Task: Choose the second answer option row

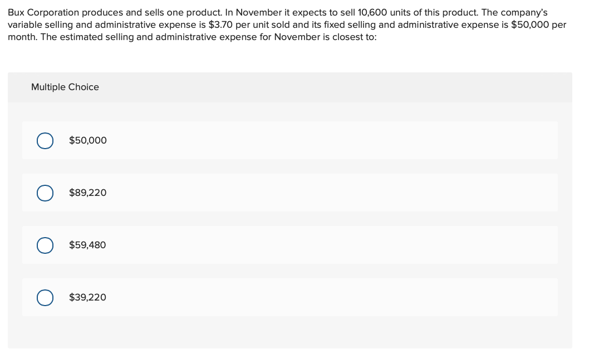Action: 289,193
